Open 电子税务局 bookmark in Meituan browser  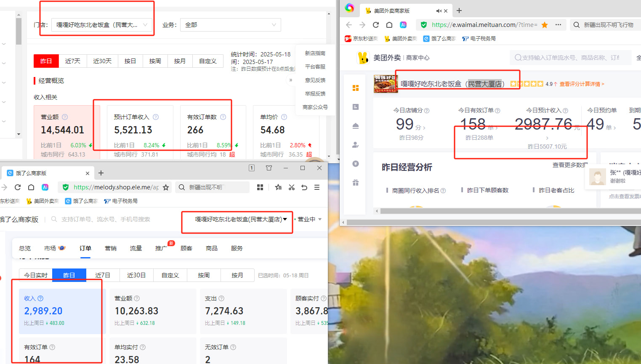[x=479, y=38]
